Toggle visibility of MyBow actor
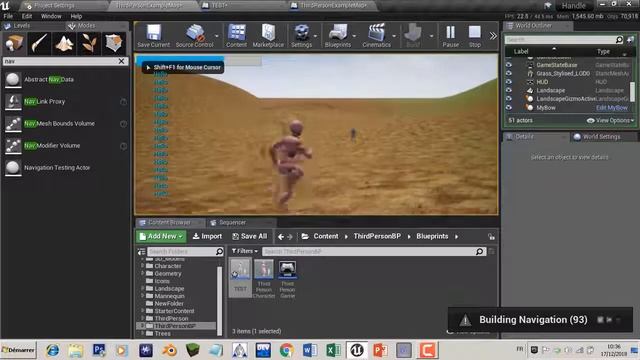This screenshot has width=640, height=360. tap(509, 108)
